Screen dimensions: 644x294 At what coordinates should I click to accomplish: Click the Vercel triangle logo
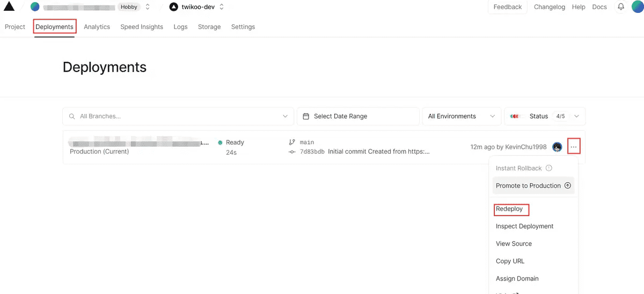coord(9,7)
